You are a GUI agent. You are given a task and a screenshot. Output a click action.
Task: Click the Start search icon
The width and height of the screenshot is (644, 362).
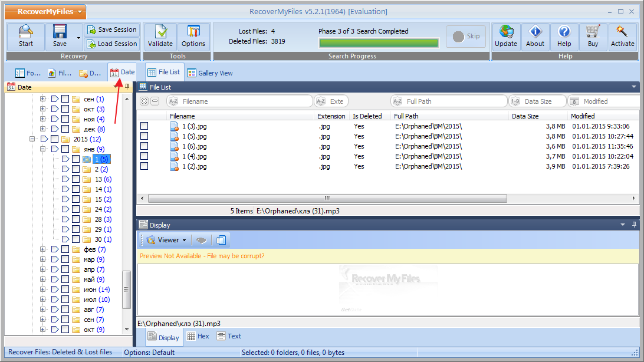click(x=26, y=37)
